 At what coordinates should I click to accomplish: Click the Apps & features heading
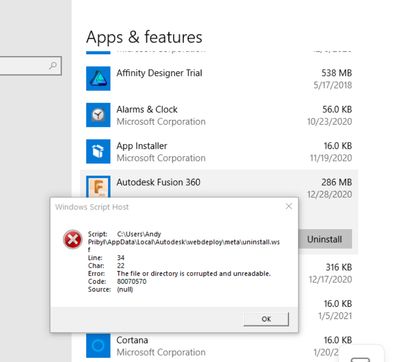pyautogui.click(x=144, y=37)
